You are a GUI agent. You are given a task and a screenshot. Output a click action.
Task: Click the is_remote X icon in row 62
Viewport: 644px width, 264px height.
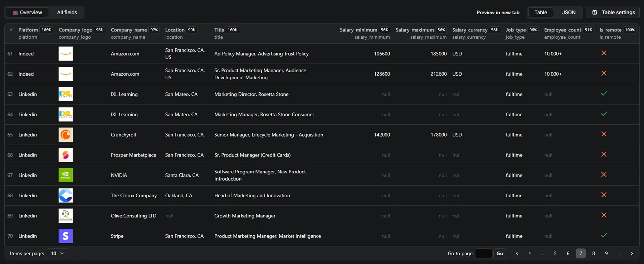[x=604, y=73]
